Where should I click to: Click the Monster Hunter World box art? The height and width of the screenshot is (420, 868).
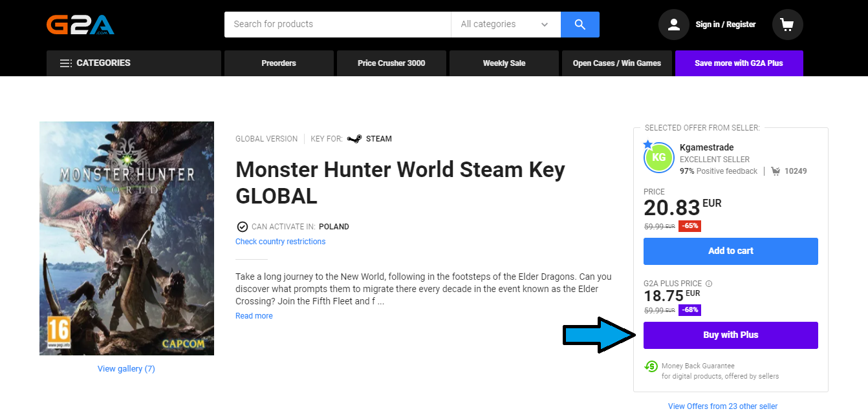(x=126, y=238)
